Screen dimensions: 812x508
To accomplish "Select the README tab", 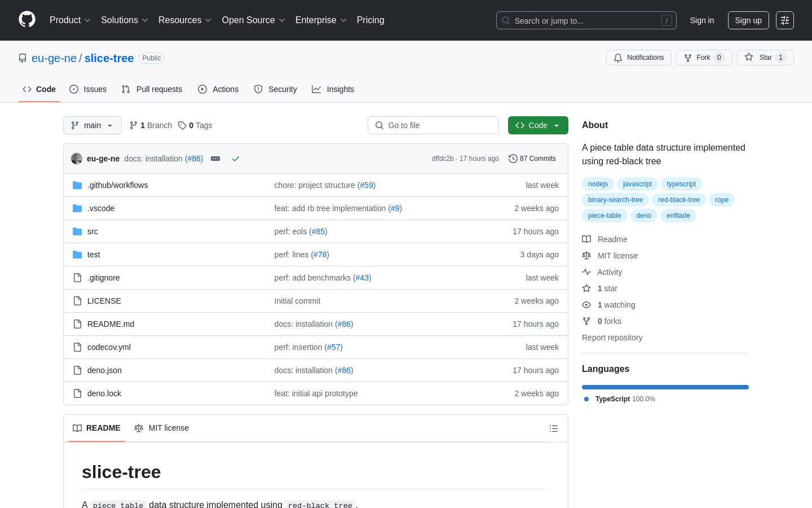I will tap(96, 428).
